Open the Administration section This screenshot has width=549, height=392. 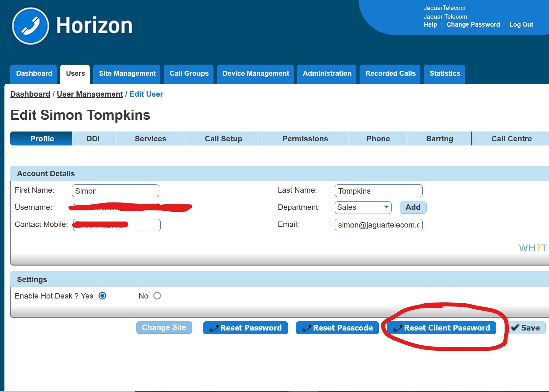point(327,74)
